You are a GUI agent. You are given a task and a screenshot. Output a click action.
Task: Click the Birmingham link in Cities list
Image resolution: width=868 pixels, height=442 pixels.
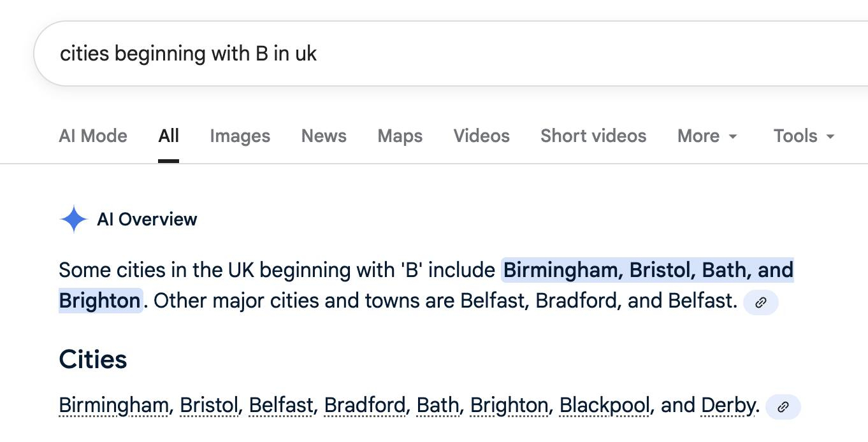(113, 405)
